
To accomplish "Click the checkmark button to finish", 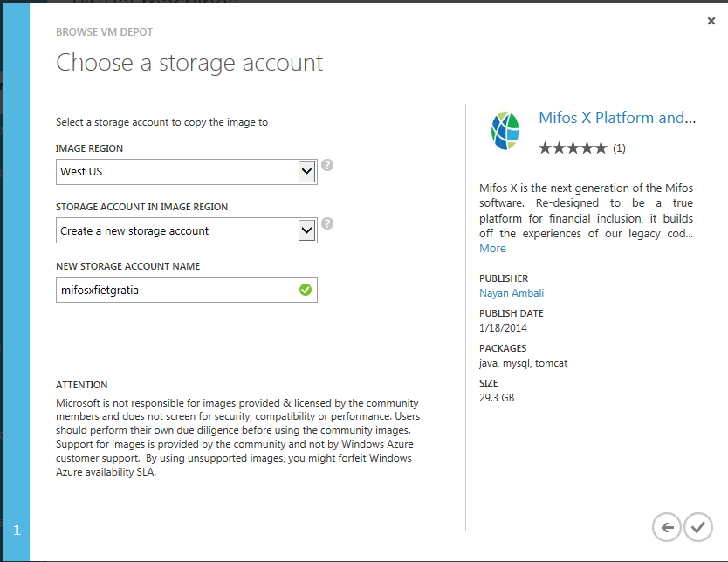I will (x=697, y=527).
